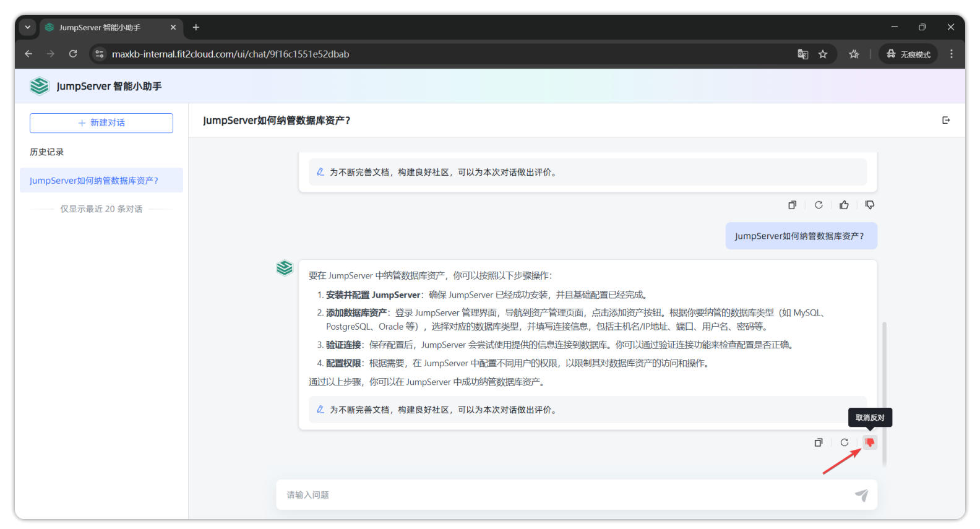The height and width of the screenshot is (529, 980).
Task: Click the red thumbs-down (取消反对) icon
Action: pos(870,442)
